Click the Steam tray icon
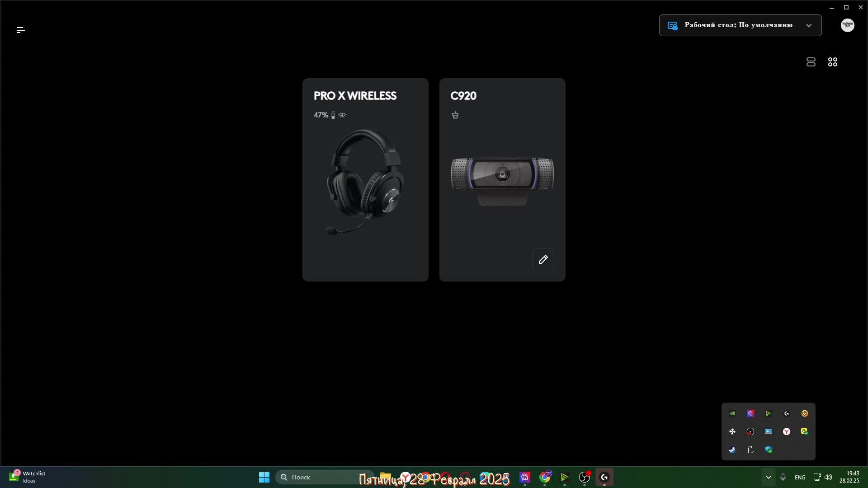This screenshot has height=488, width=868. (732, 450)
